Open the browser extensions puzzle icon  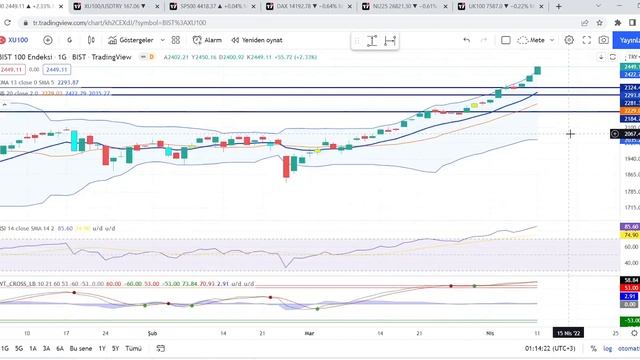[x=618, y=23]
